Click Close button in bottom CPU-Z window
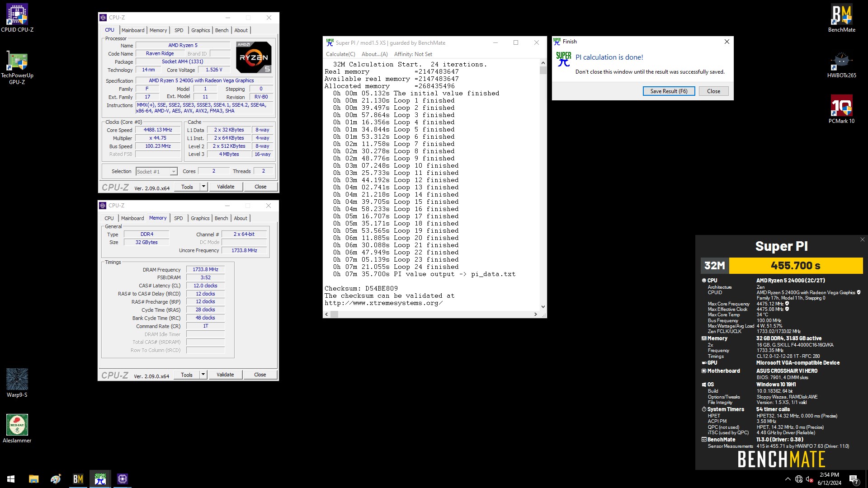The height and width of the screenshot is (488, 868). (x=260, y=375)
